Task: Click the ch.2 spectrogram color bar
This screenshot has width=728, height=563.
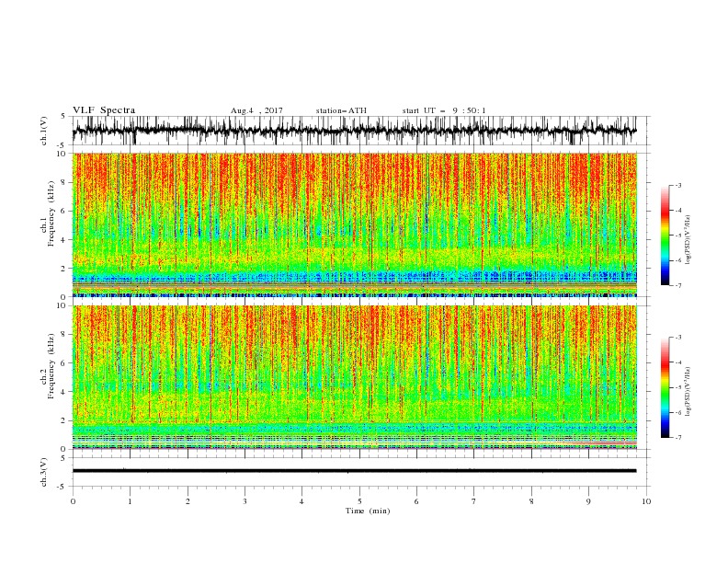Action: click(x=665, y=387)
